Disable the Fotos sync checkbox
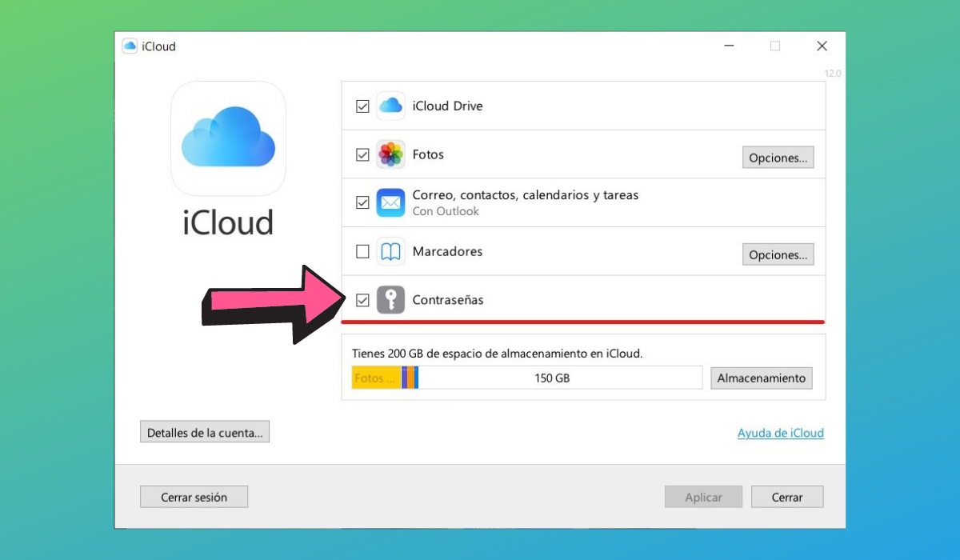Screen dimensions: 960x560 (x=362, y=154)
